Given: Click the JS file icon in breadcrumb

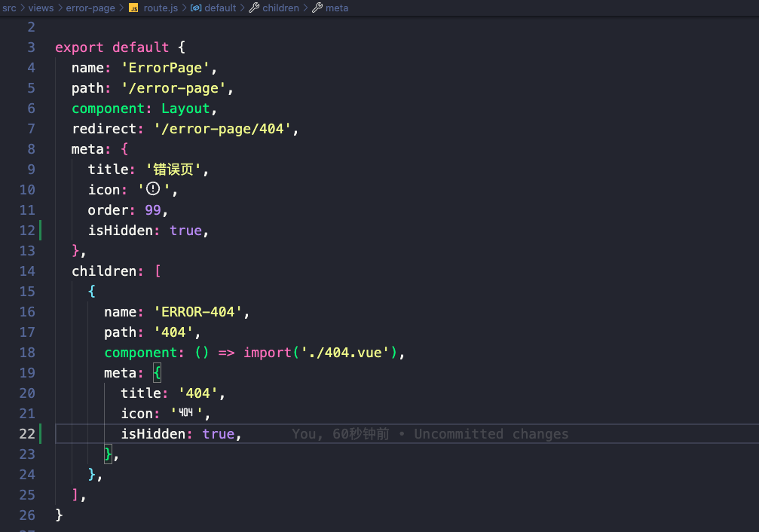Looking at the screenshot, I should pos(133,8).
